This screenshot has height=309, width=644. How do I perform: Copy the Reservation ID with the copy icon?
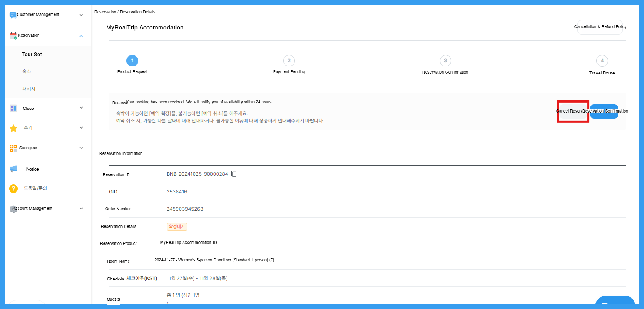click(x=234, y=174)
